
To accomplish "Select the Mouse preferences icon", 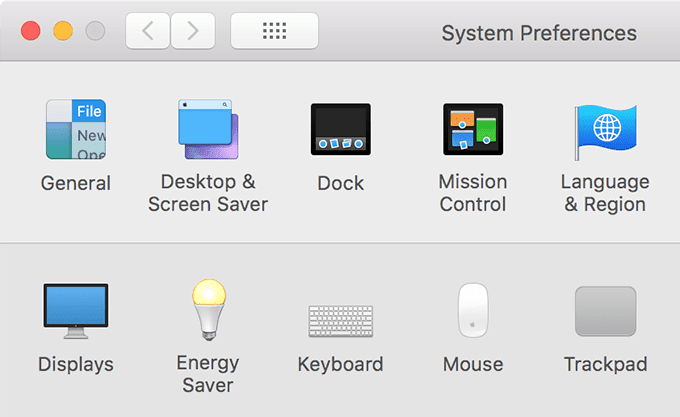I will pyautogui.click(x=473, y=311).
